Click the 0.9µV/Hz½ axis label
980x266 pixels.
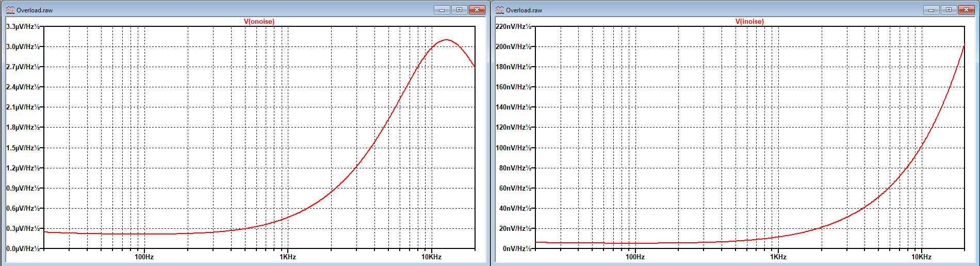[x=23, y=188]
